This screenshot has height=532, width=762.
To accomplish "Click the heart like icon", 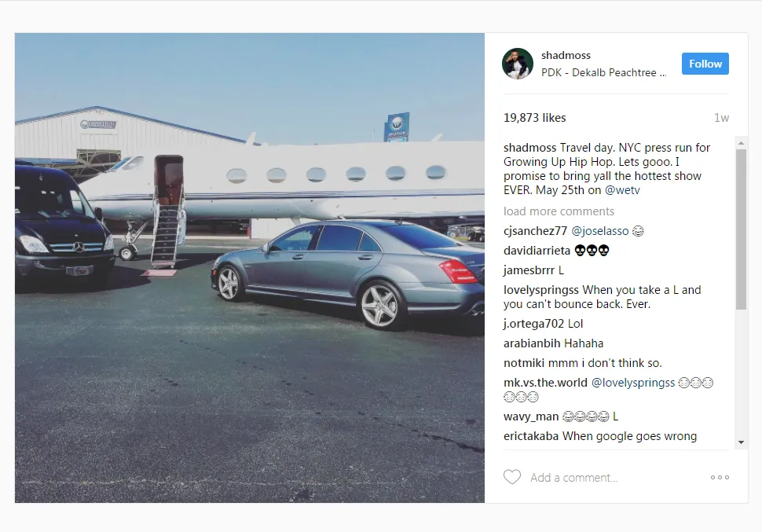I will pos(511,477).
